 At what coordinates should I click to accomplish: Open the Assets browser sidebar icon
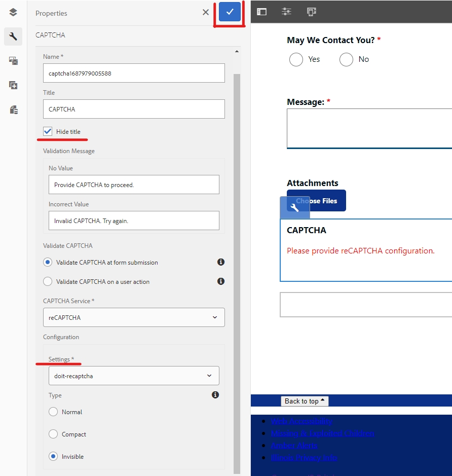tap(13, 61)
